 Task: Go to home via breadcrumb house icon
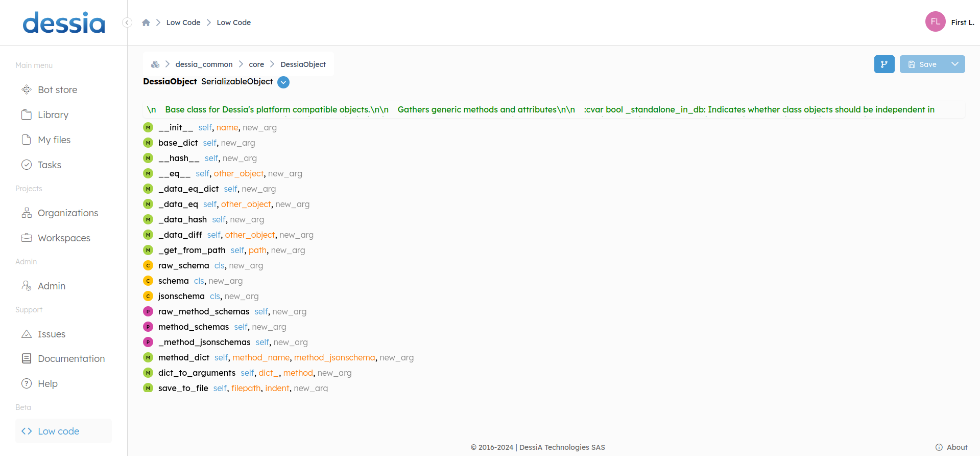pyautogui.click(x=146, y=22)
